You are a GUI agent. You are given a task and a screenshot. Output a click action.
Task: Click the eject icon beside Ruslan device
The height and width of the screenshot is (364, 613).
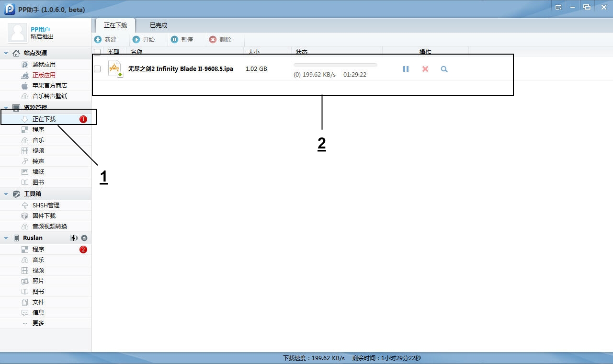click(84, 238)
